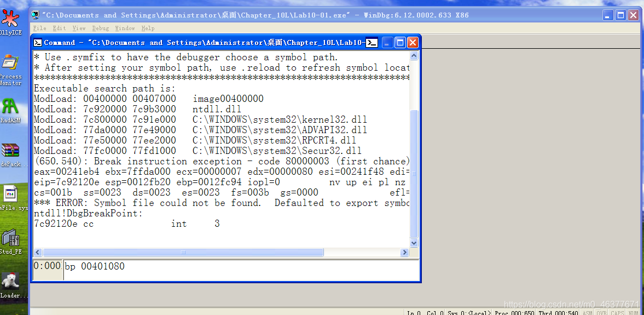Click the kernel32.dll ModLoad line
The image size is (644, 315).
click(x=200, y=119)
